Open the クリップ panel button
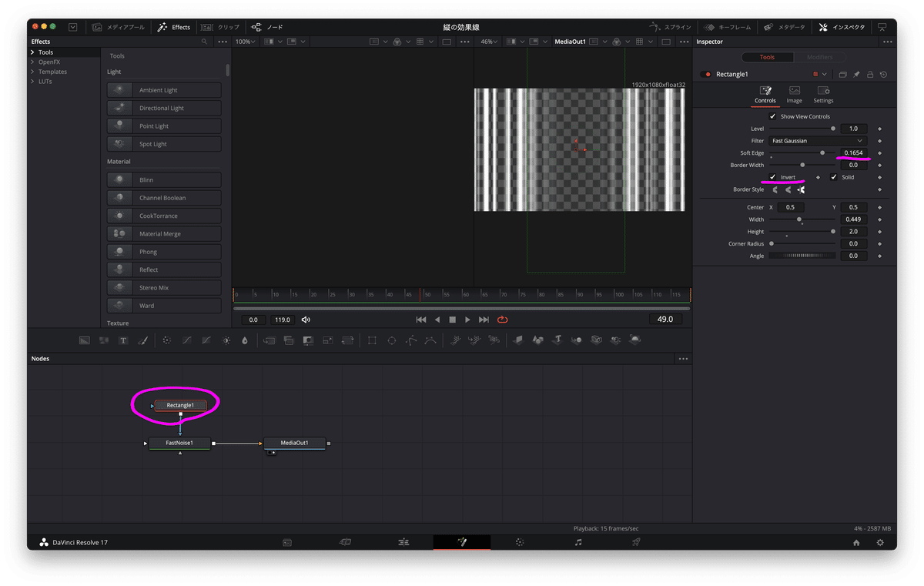924x586 pixels. 220,27
